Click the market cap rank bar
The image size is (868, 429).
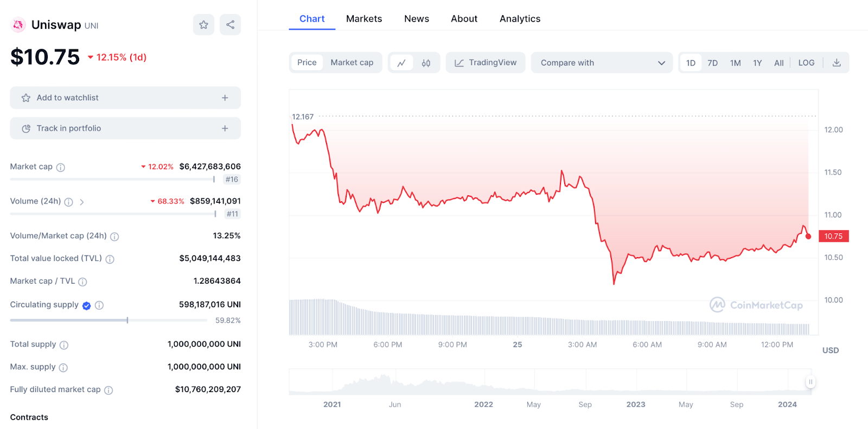tap(113, 179)
